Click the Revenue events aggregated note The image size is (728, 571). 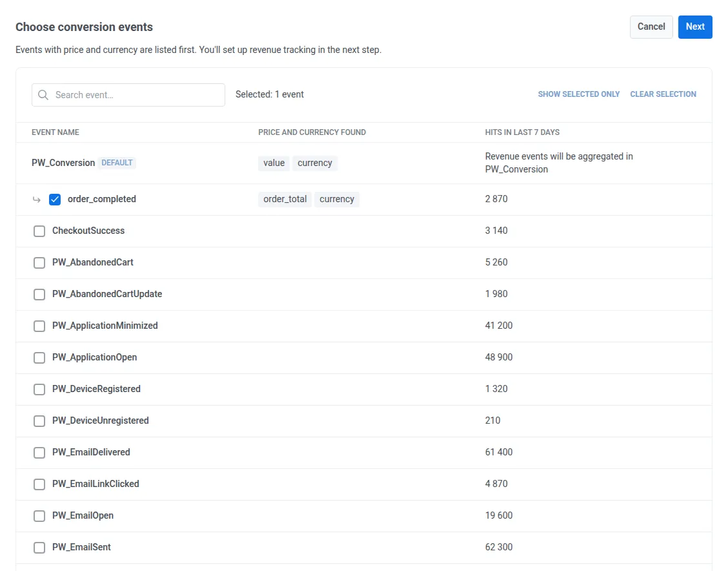[x=559, y=163]
